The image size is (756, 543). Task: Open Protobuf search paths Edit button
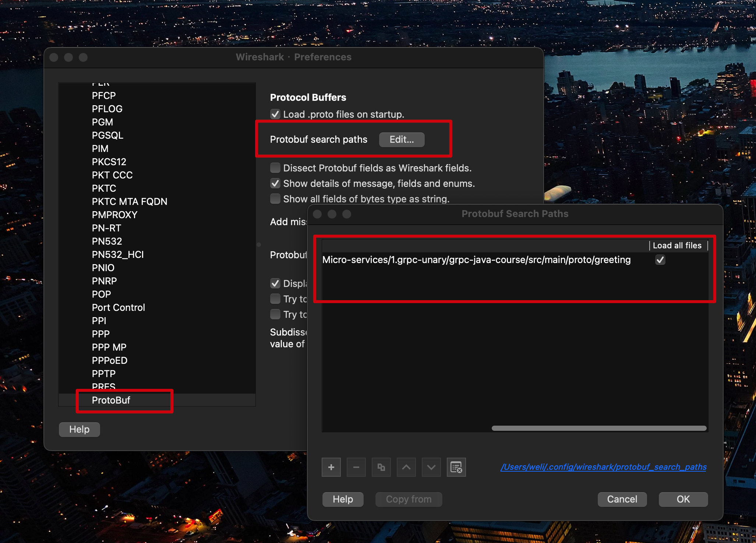click(402, 139)
